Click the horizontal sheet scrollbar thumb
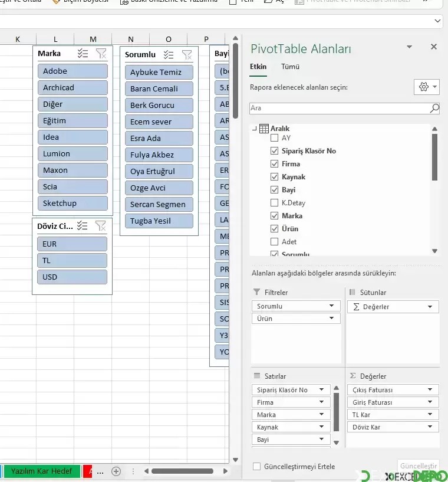The width and height of the screenshot is (448, 482). pyautogui.click(x=182, y=471)
